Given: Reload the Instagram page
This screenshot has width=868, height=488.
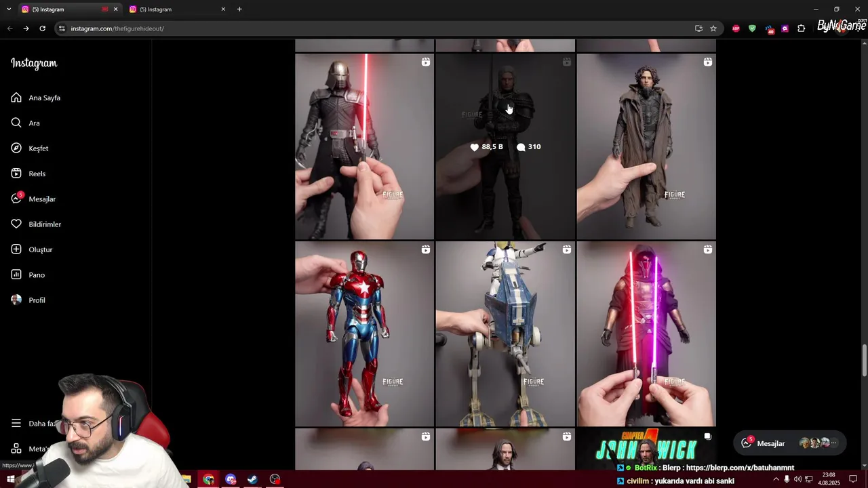Looking at the screenshot, I should 42,28.
